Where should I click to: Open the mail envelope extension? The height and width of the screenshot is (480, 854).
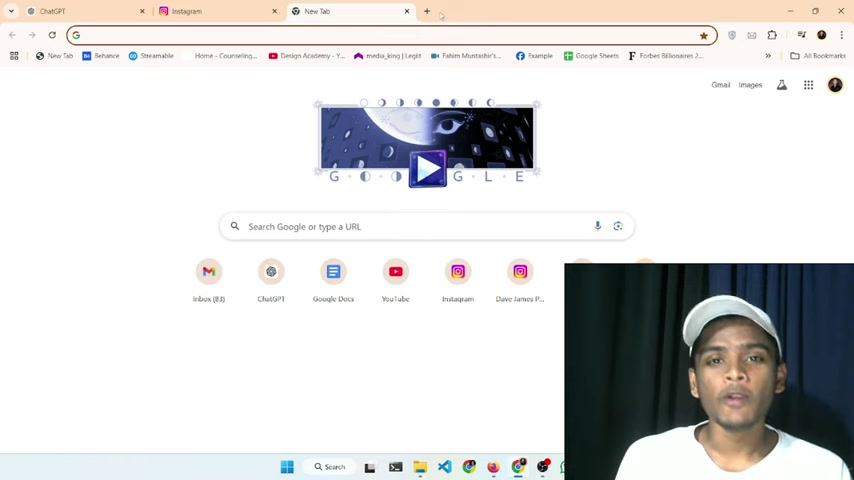point(752,35)
